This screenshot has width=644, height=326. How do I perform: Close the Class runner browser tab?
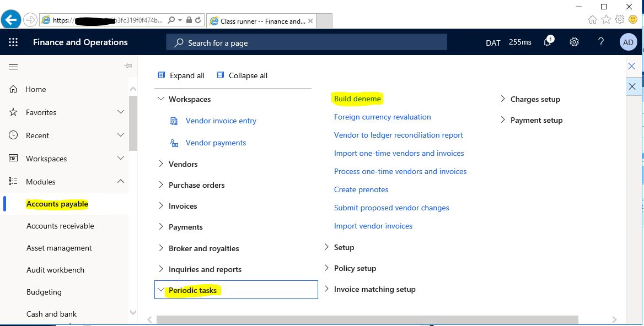(x=310, y=21)
